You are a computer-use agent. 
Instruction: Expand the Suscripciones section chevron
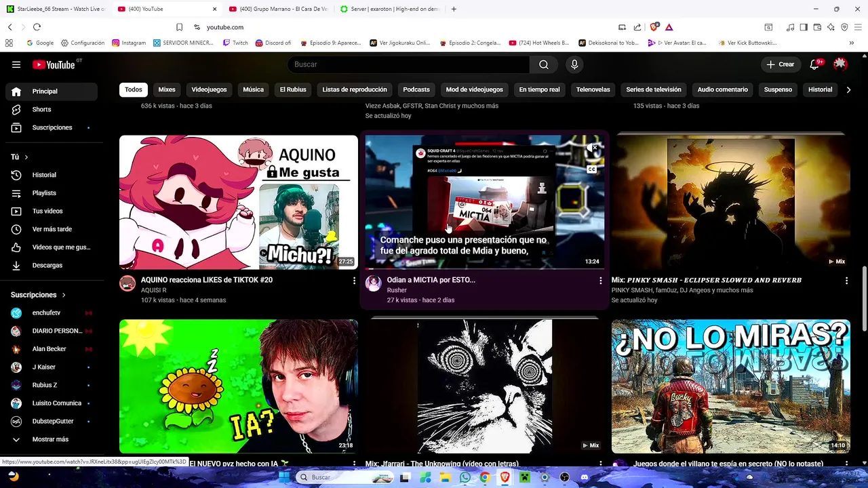pyautogui.click(x=64, y=295)
